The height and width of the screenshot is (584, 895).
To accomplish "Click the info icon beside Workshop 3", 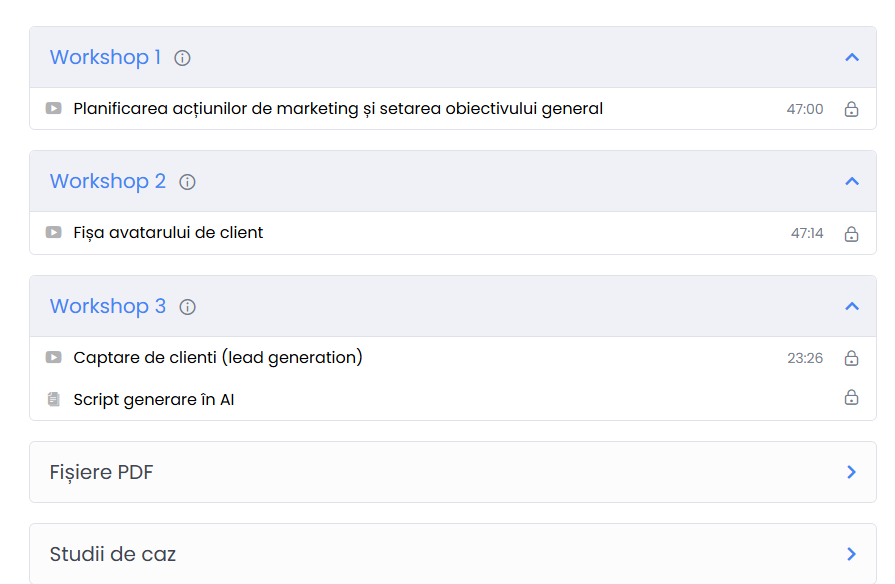I will tap(187, 307).
